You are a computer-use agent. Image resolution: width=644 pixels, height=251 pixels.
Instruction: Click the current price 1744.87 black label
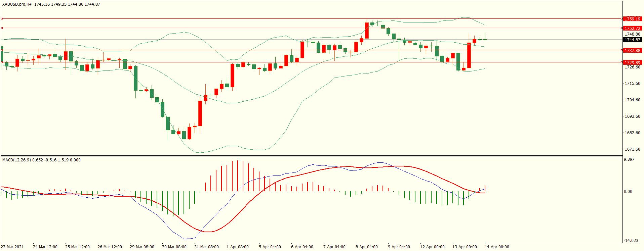click(632, 40)
